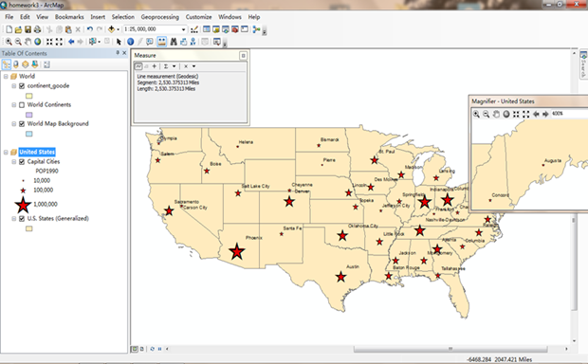588x364 pixels.
Task: Click the Add Data button icon
Action: coord(112,29)
